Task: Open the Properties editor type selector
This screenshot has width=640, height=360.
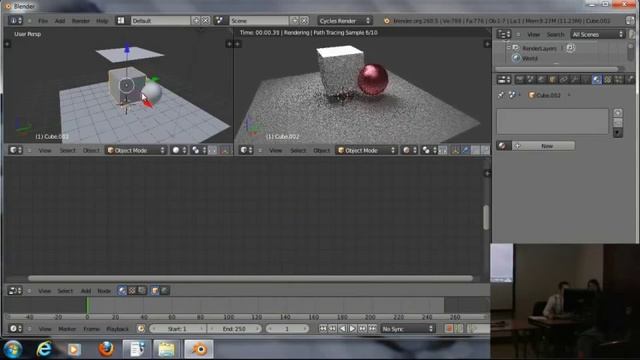Action: (504, 79)
